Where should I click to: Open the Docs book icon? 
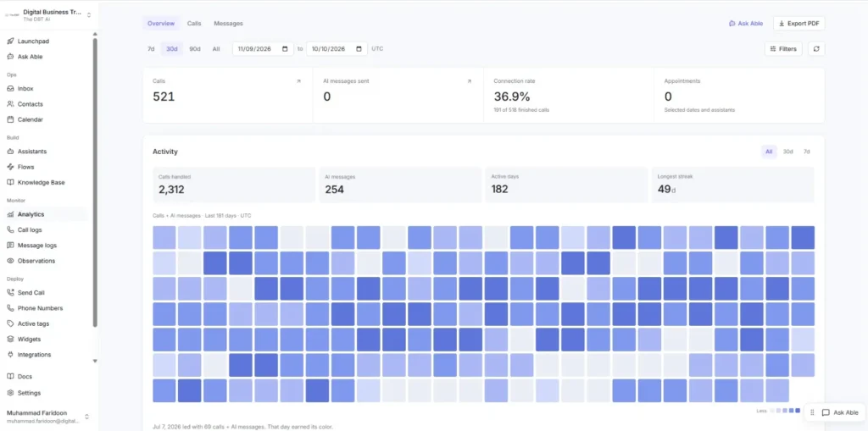(x=10, y=377)
